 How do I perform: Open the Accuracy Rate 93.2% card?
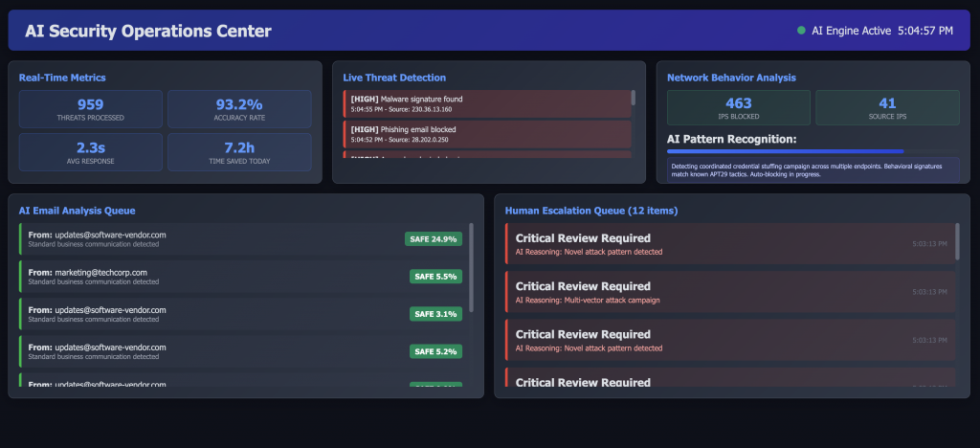tap(239, 109)
